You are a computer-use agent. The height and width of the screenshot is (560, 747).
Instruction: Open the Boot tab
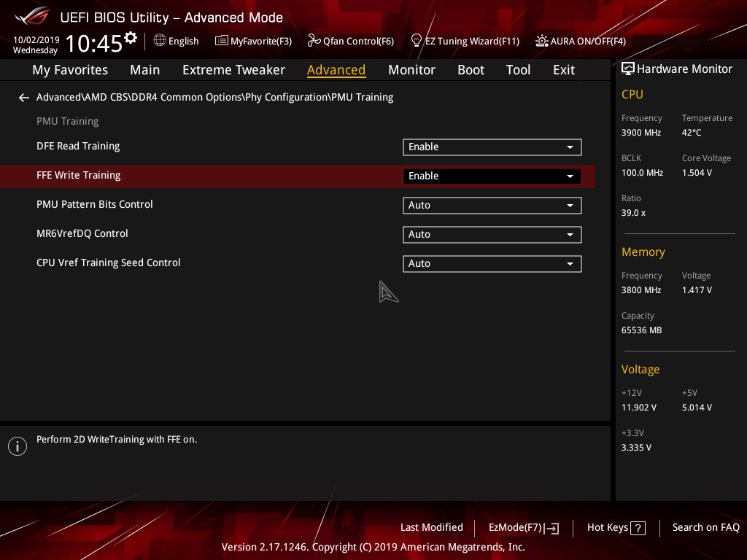(x=471, y=70)
